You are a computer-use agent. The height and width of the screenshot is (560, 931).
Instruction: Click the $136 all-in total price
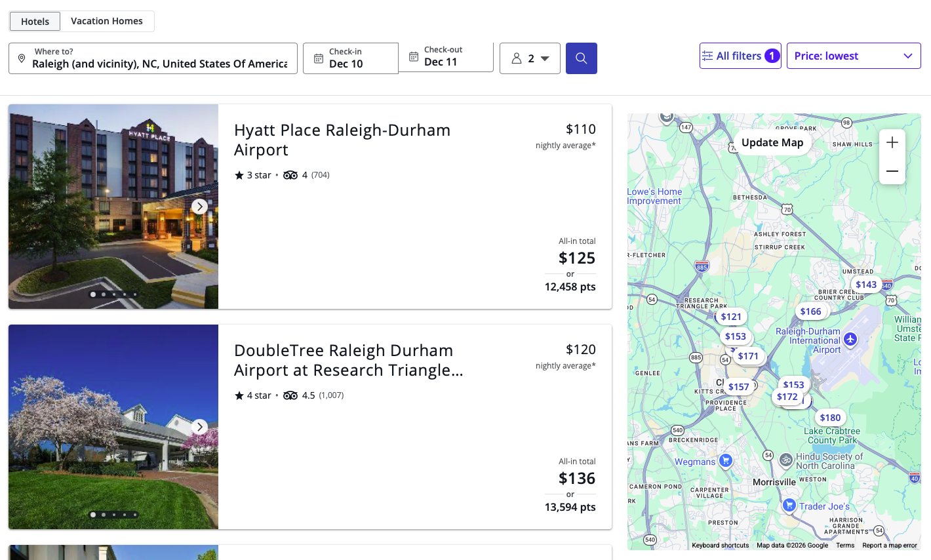(x=577, y=478)
